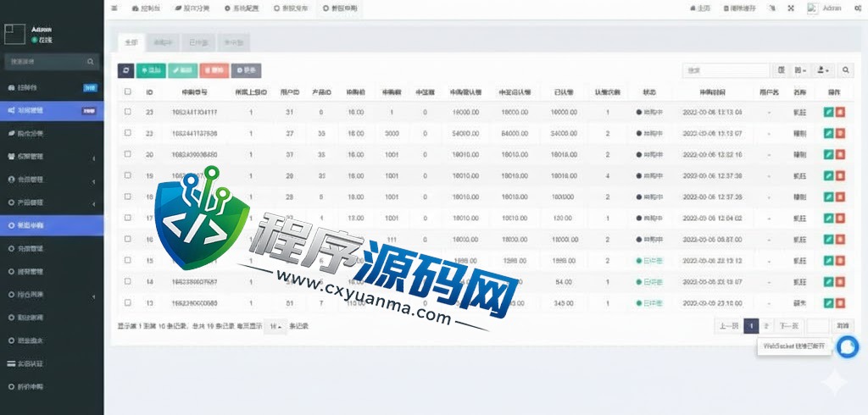Check the row with ID 19
The image size is (868, 415).
pos(128,175)
